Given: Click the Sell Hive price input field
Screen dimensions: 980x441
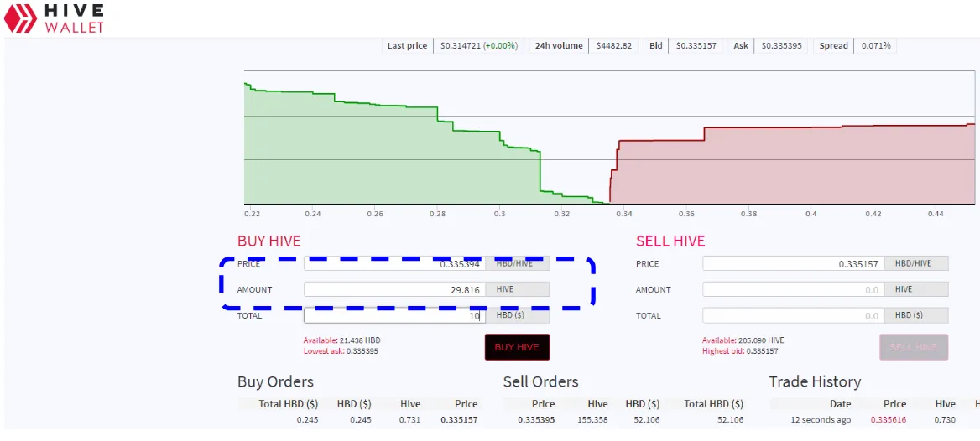Looking at the screenshot, I should (x=794, y=263).
